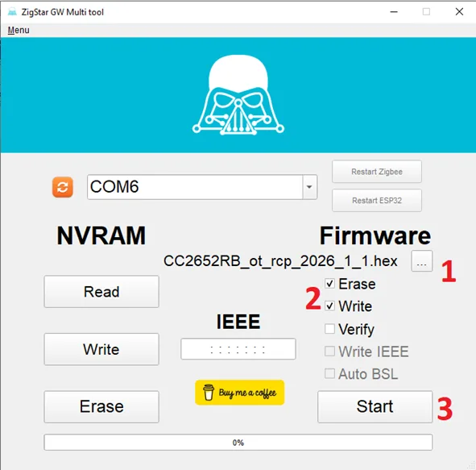Click the Firmware heading text

coord(375,235)
